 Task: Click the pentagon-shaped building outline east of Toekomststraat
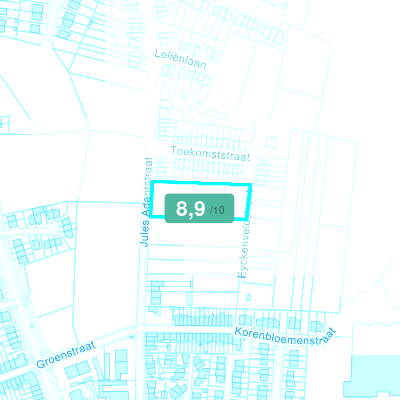[271, 142]
